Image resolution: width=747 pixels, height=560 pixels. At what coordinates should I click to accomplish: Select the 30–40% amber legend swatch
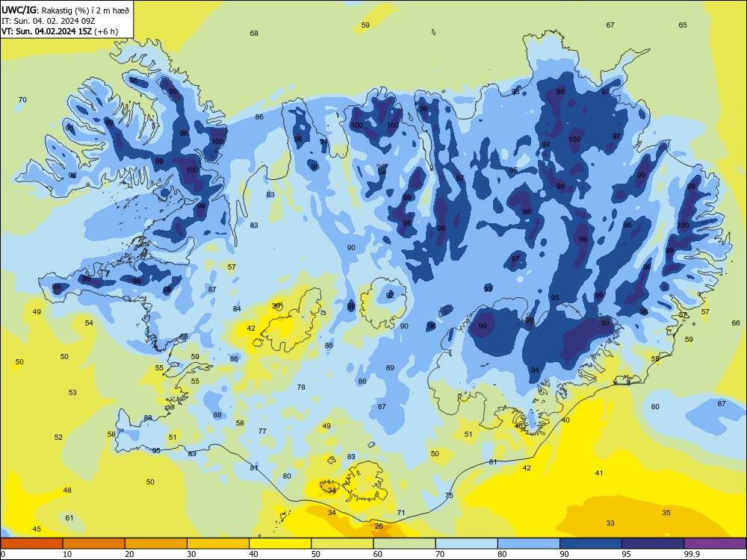click(x=218, y=544)
